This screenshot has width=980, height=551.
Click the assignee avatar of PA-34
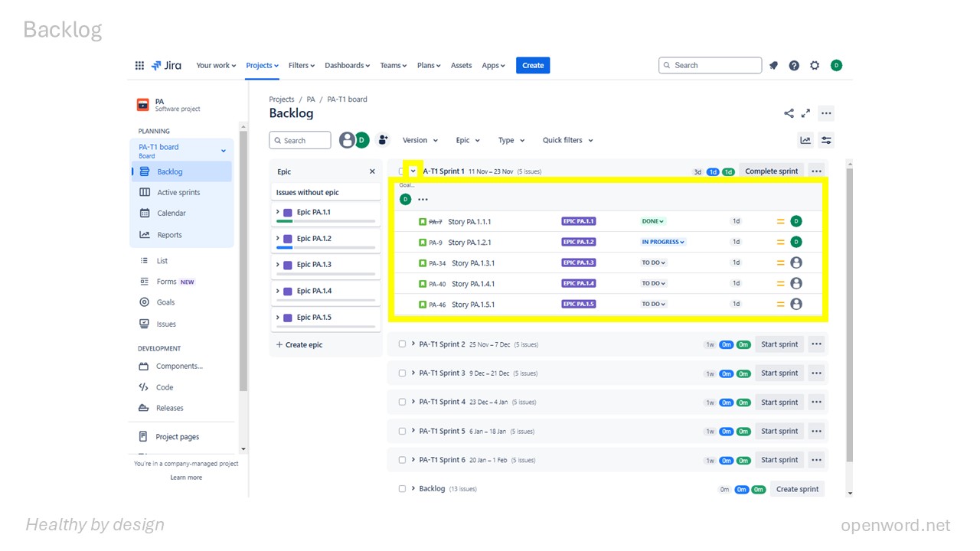click(796, 262)
